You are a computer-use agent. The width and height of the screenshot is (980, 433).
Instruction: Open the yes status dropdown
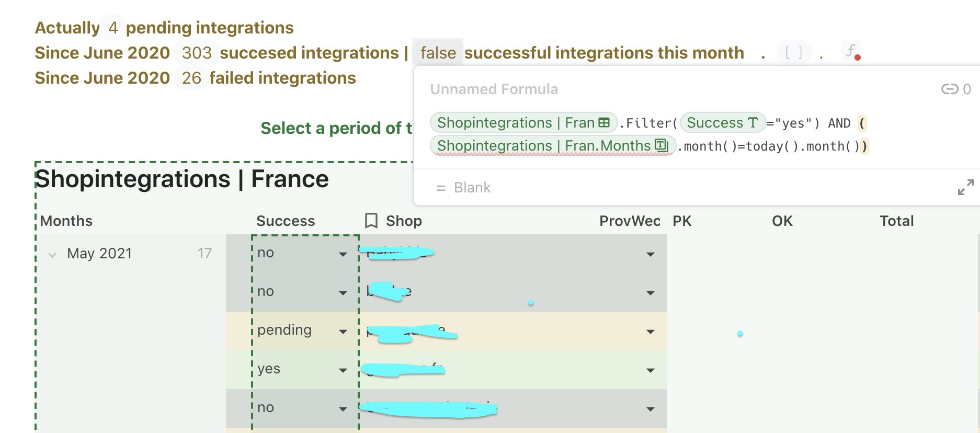(x=343, y=370)
